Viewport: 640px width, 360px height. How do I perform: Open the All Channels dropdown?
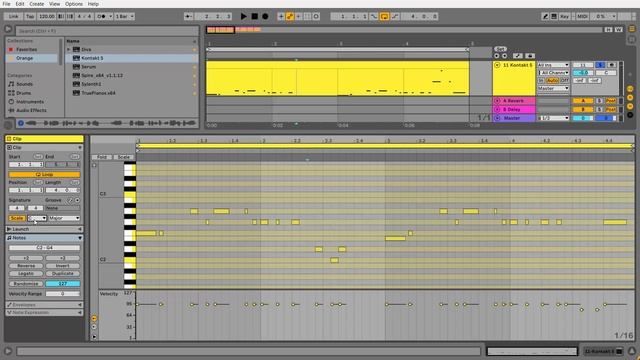tap(553, 73)
